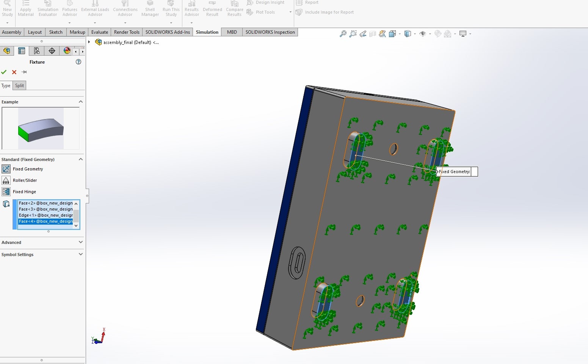Open the DimXpertManager crosshair tab
Viewport: 588px width, 364px height.
52,51
